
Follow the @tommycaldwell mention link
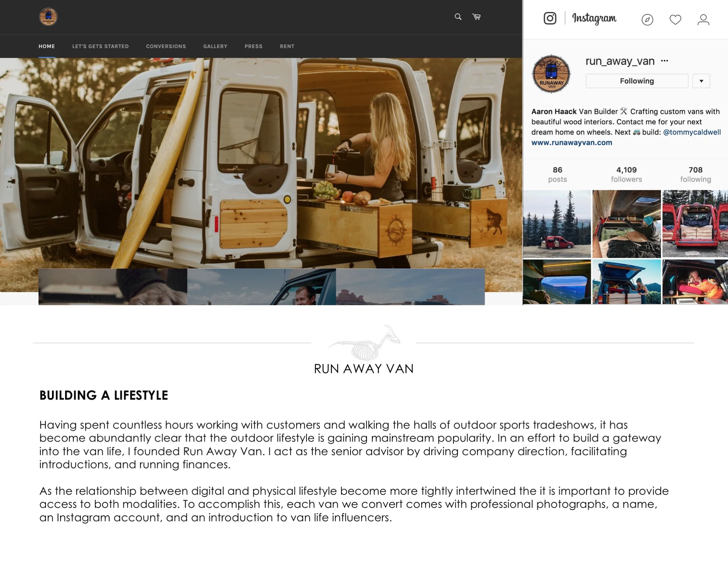692,132
